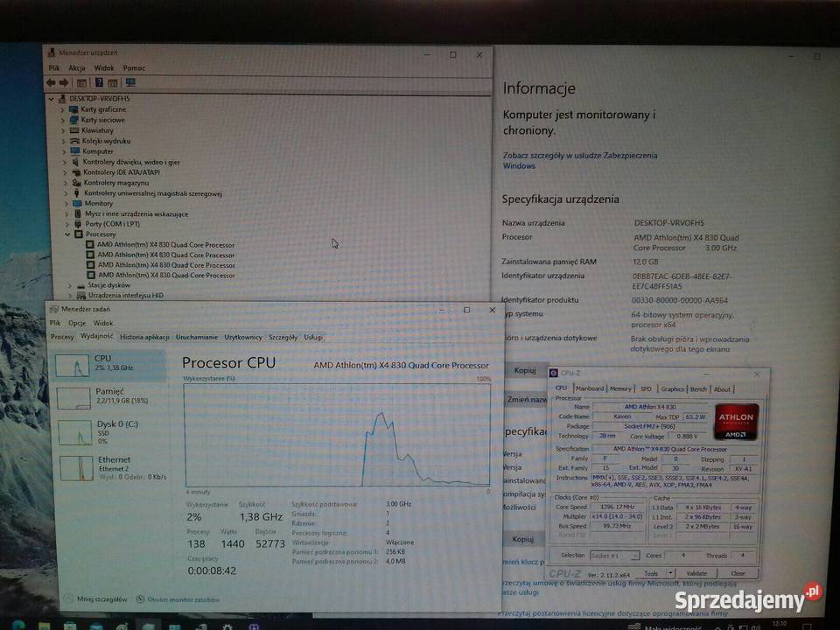The image size is (840, 630).
Task: Switch to Szczegóły tab
Action: point(283,337)
